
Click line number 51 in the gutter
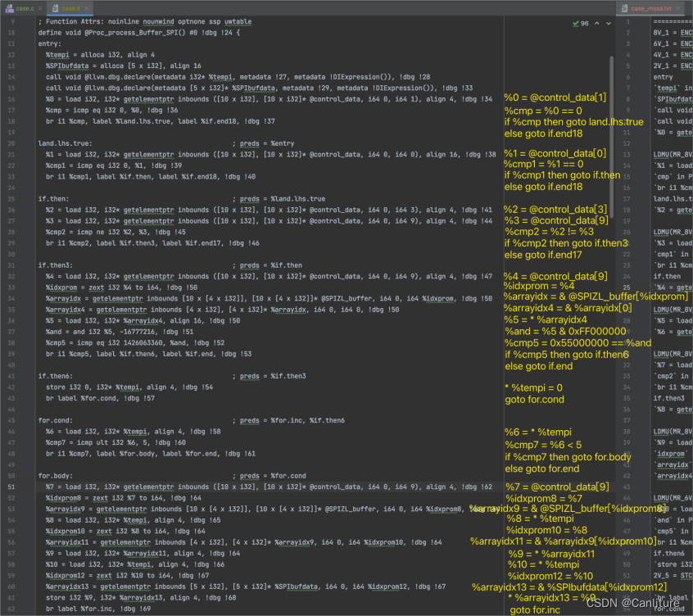click(x=11, y=487)
